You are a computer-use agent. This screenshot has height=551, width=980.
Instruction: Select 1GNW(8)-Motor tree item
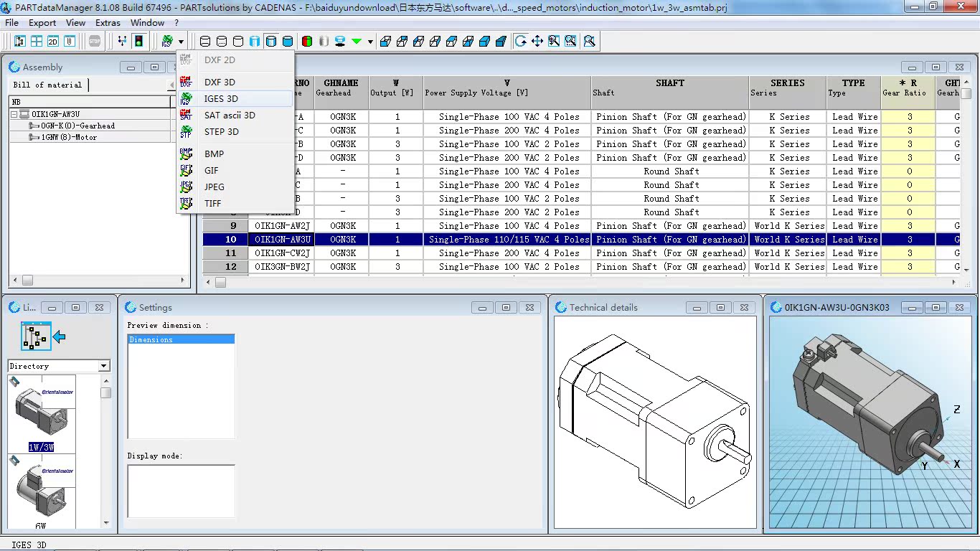pyautogui.click(x=69, y=137)
